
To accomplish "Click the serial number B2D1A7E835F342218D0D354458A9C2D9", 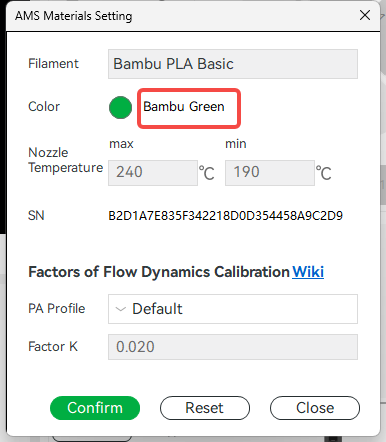I will coord(226,216).
